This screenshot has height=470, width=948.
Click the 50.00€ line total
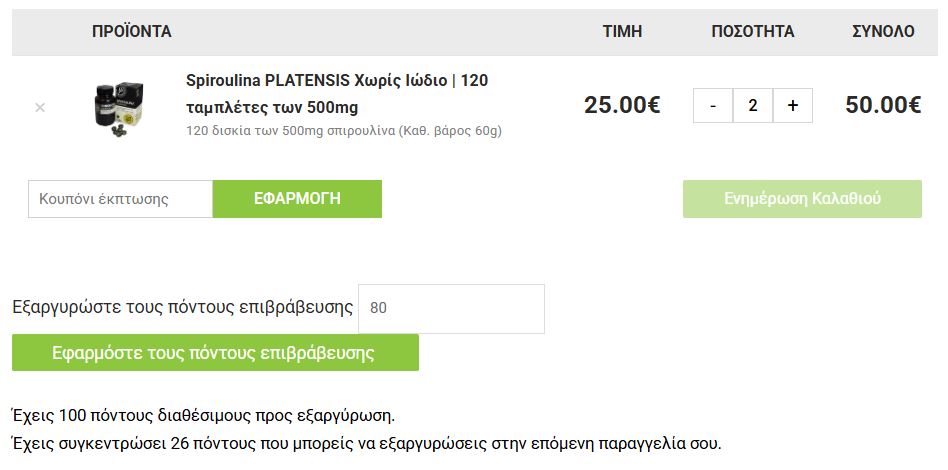click(x=883, y=105)
